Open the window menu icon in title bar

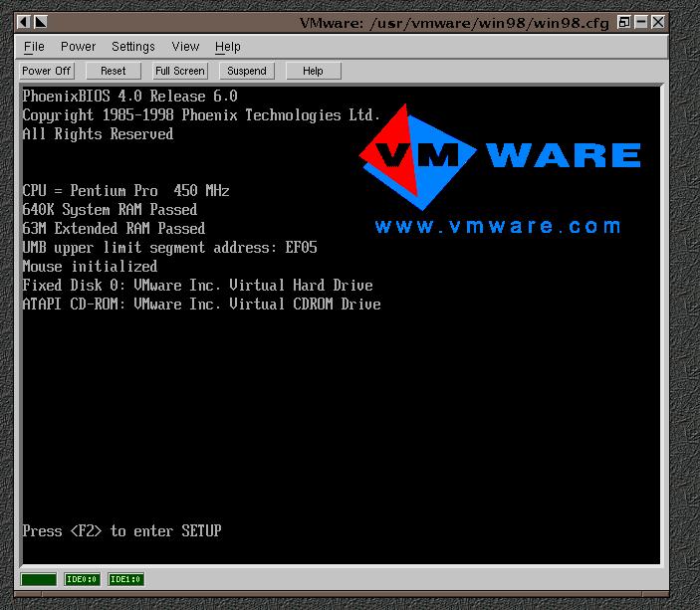click(26, 21)
